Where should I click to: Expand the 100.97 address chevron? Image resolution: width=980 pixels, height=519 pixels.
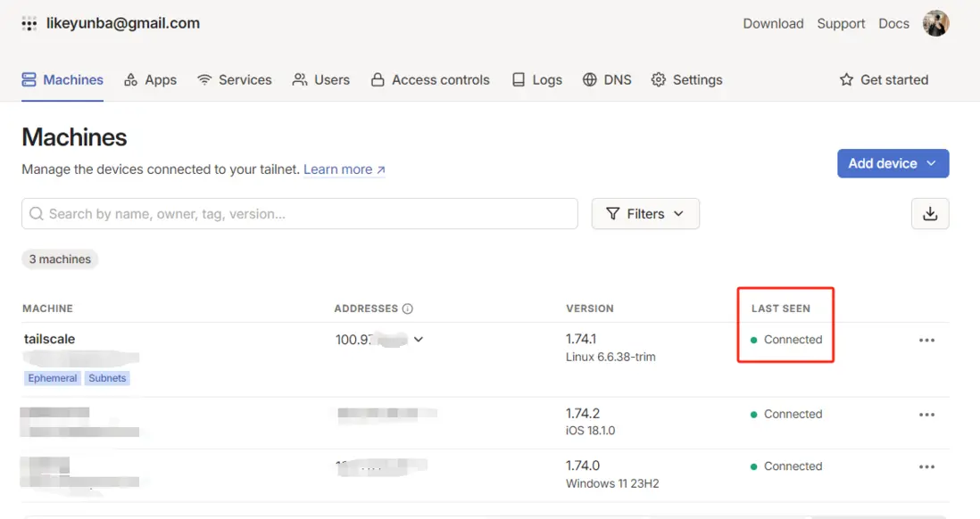click(419, 340)
